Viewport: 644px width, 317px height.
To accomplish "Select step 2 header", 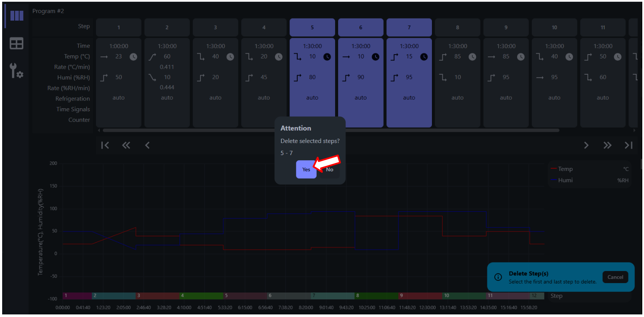I will pyautogui.click(x=167, y=27).
